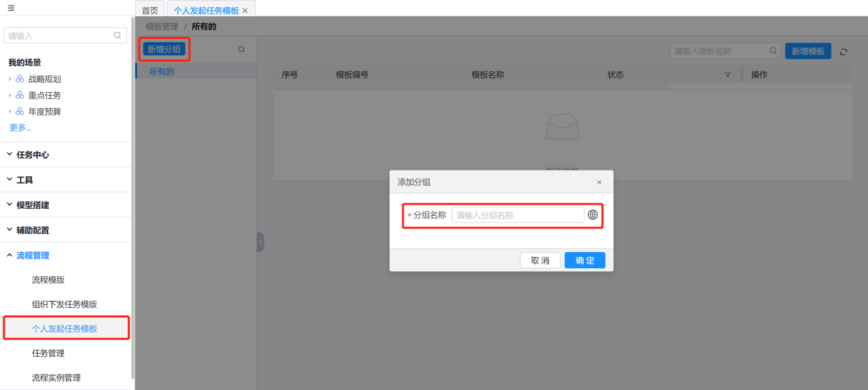Close the 个人发起任务模板 tab
Image resolution: width=868 pixels, height=390 pixels.
pos(245,11)
